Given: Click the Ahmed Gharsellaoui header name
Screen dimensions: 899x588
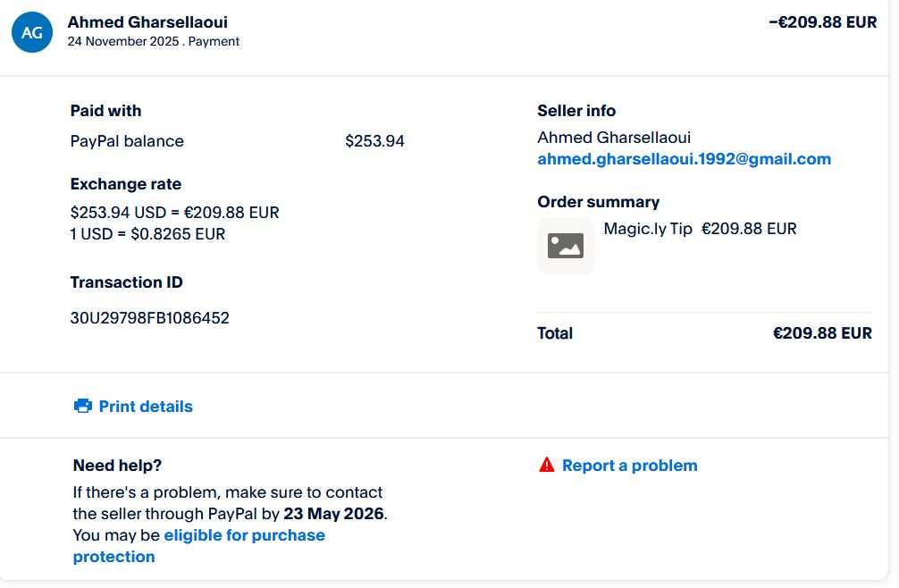Looking at the screenshot, I should [147, 22].
